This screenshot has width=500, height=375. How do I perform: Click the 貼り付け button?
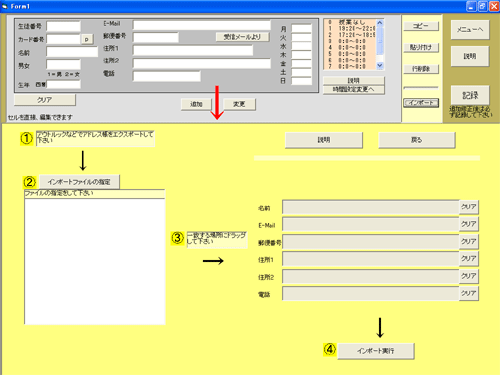(x=421, y=47)
